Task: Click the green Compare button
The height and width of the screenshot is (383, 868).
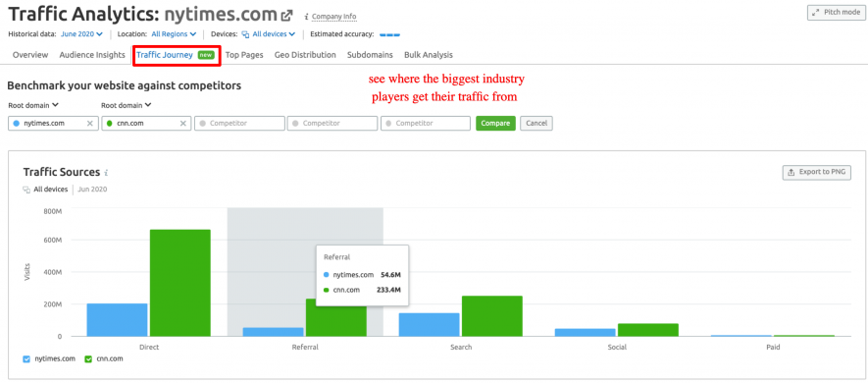Action: [x=495, y=123]
